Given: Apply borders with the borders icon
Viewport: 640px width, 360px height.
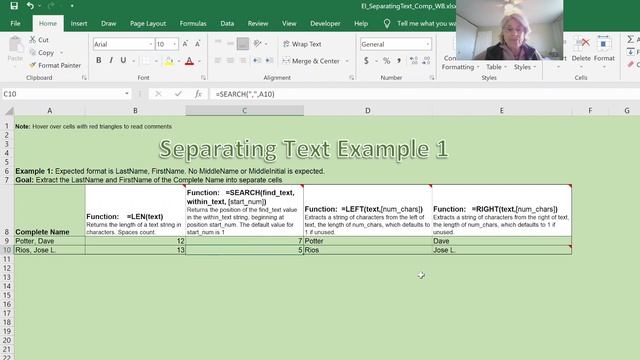Looking at the screenshot, I should (x=146, y=61).
